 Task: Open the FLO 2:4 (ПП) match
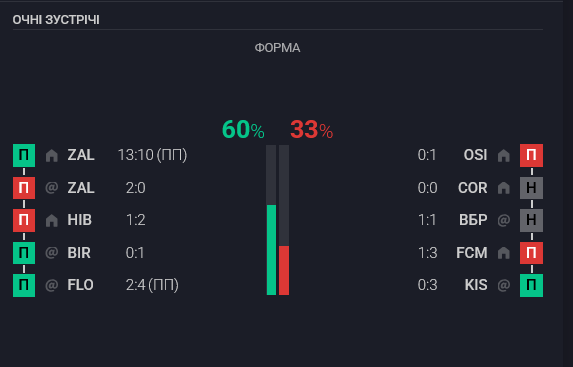(x=152, y=285)
